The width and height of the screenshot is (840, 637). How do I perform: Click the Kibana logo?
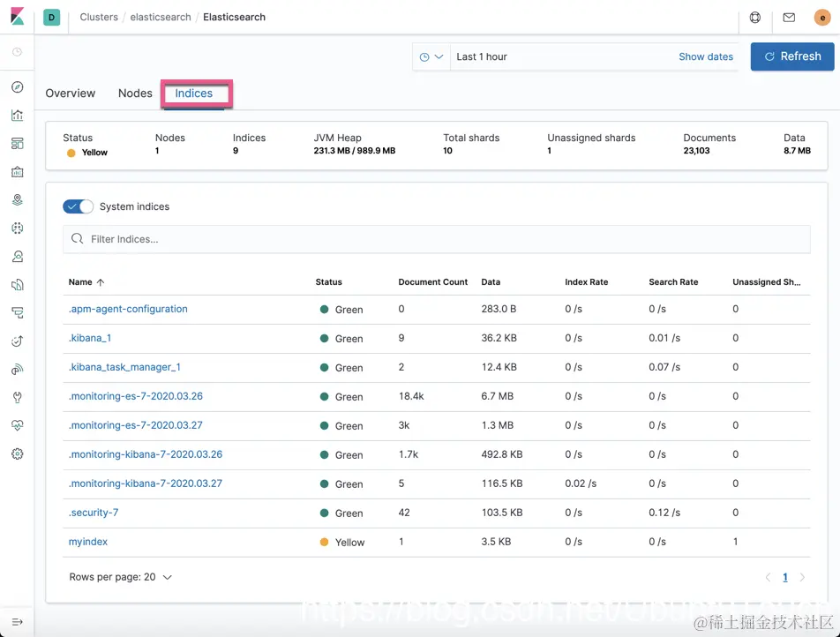(17, 17)
